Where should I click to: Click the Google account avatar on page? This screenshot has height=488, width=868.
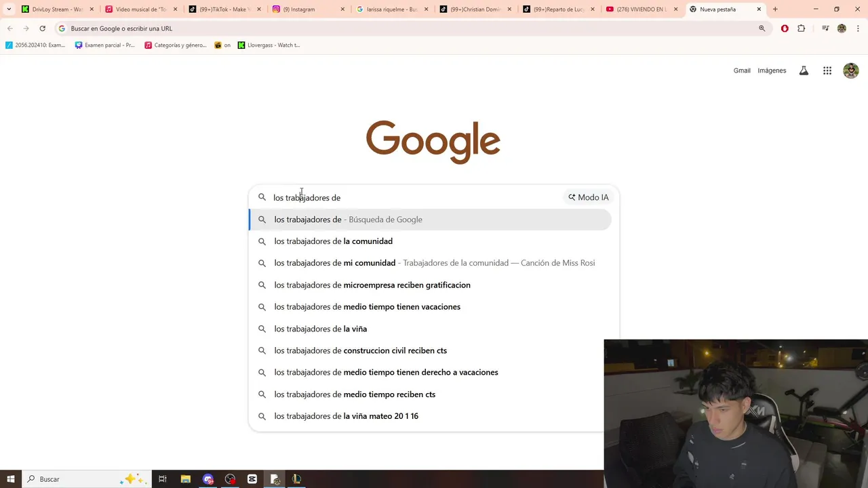point(851,70)
